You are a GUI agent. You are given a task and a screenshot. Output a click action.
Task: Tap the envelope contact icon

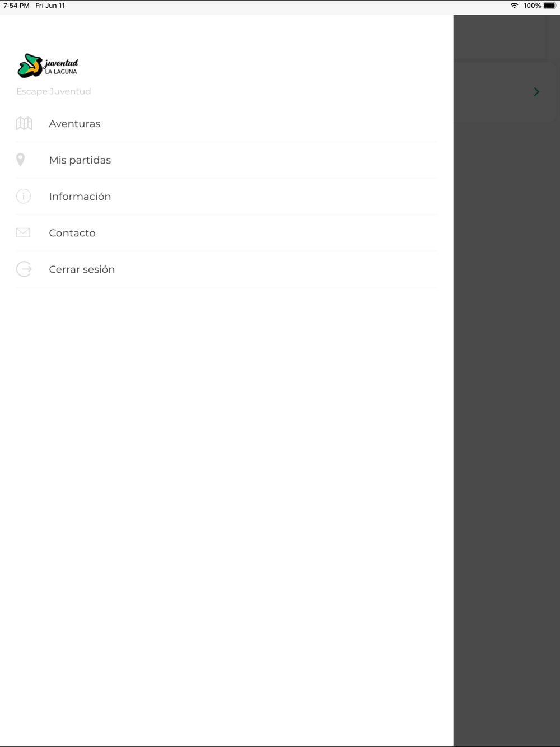[23, 232]
